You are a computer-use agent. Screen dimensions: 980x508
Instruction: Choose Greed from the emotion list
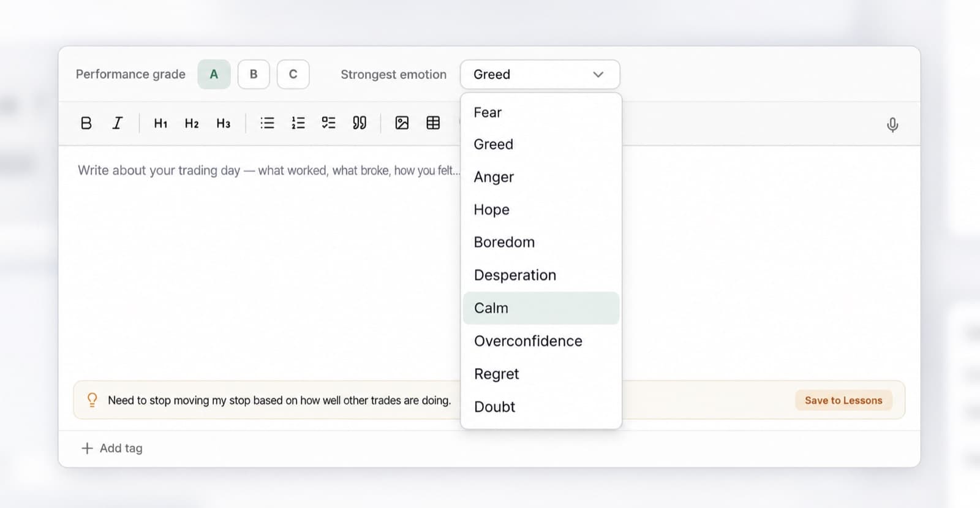(x=541, y=144)
